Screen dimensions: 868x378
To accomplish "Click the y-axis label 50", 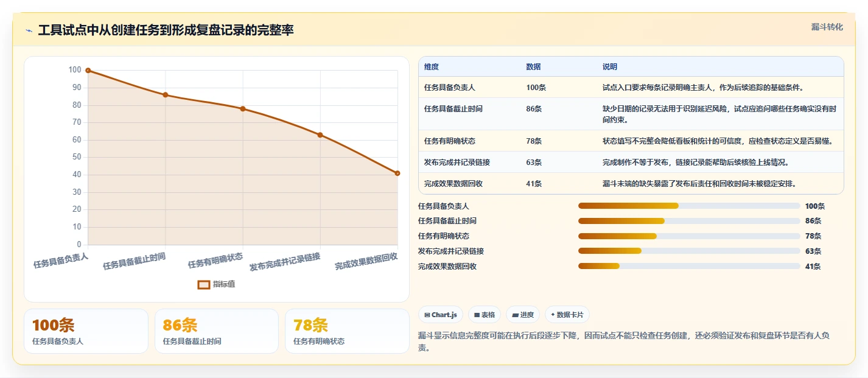I will (77, 157).
